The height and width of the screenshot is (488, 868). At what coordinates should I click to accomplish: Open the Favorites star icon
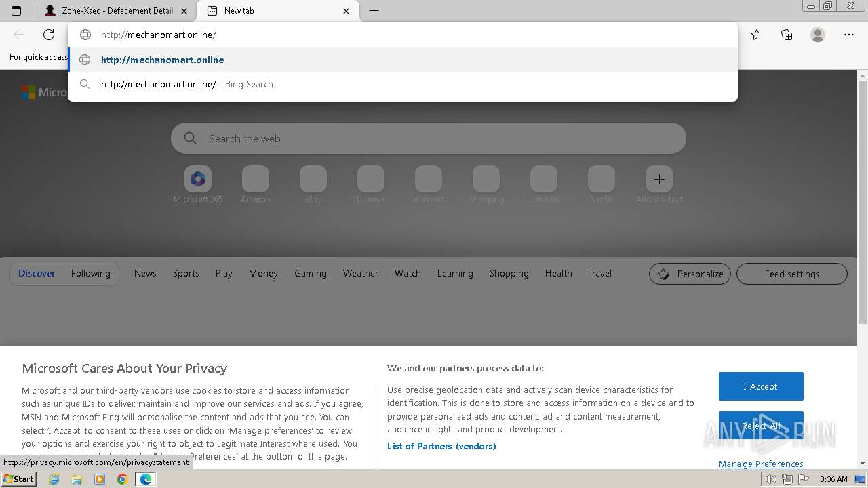coord(757,35)
